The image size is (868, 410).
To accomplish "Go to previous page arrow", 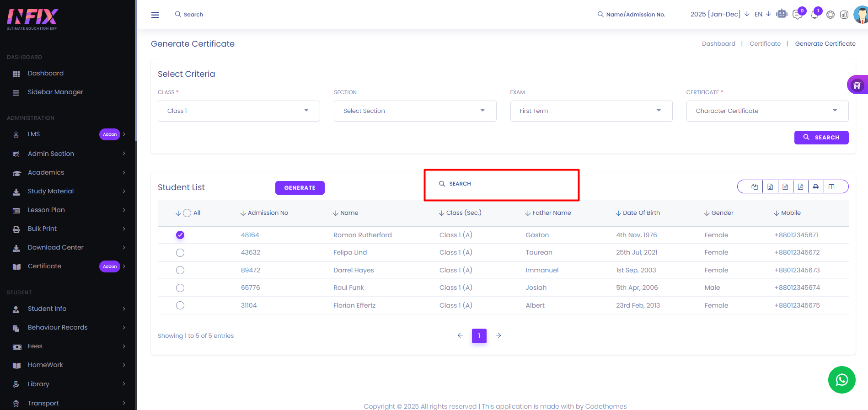I will click(460, 335).
